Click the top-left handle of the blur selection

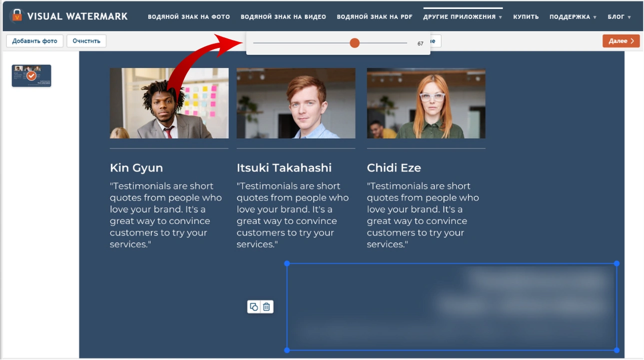[x=287, y=263]
